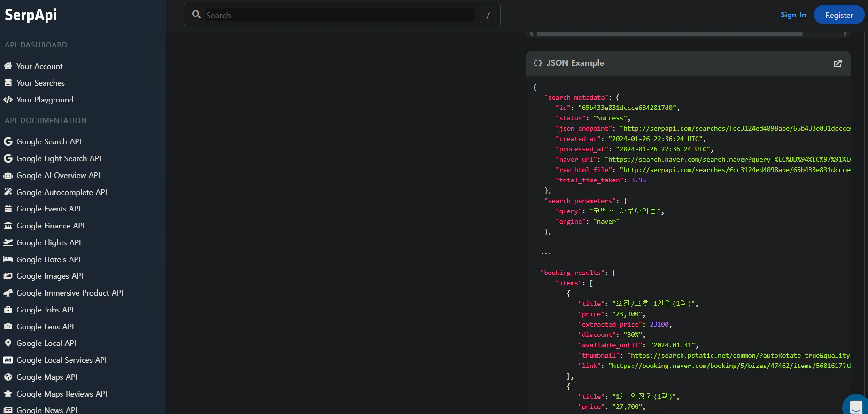Open Google Images API docs
The image size is (868, 414).
(x=50, y=276)
